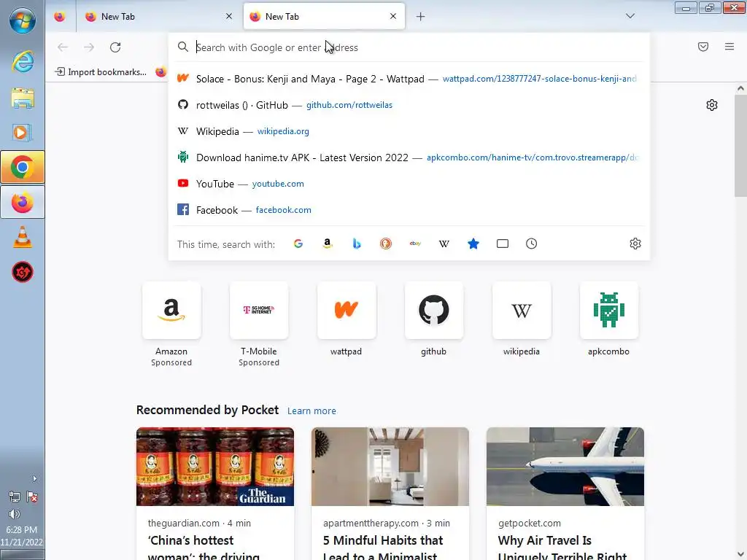Launch Internet Explorer from taskbar
This screenshot has height=560, width=747.
point(23,62)
